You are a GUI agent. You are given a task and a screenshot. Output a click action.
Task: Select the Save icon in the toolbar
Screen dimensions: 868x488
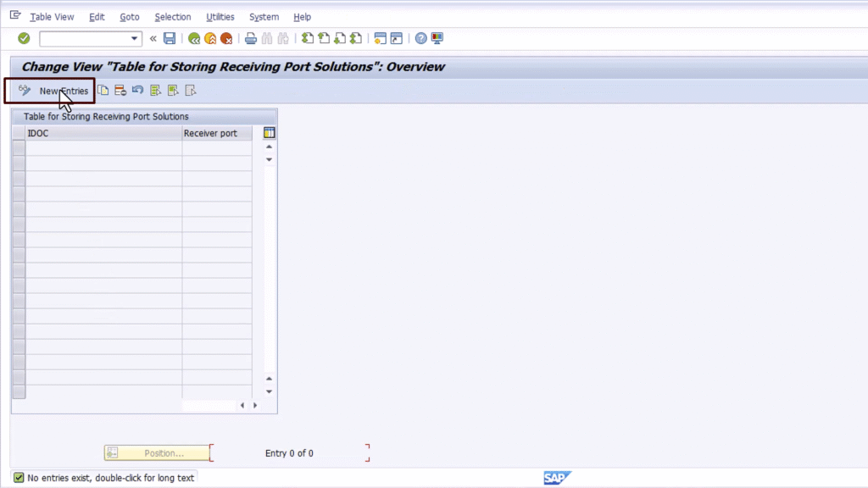pyautogui.click(x=169, y=37)
